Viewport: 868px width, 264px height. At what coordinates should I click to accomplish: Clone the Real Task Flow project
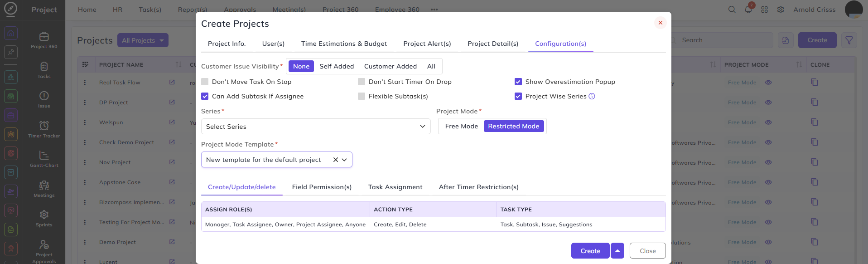[815, 83]
